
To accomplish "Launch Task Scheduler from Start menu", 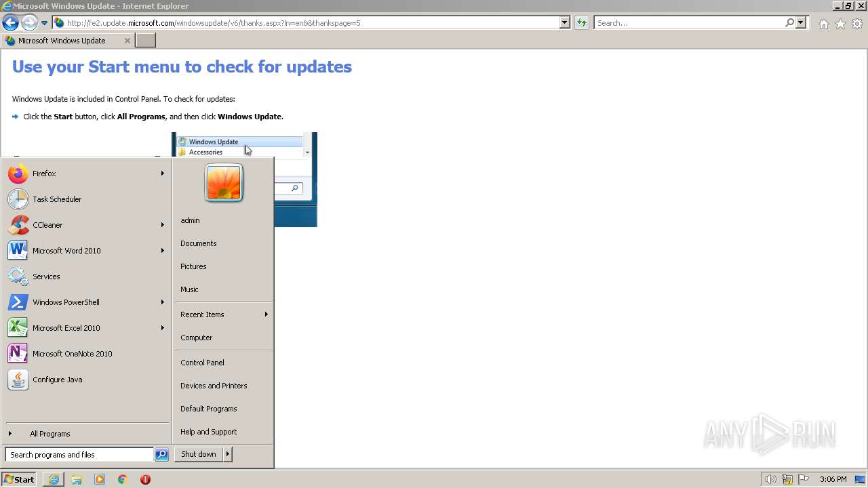I will (87, 199).
